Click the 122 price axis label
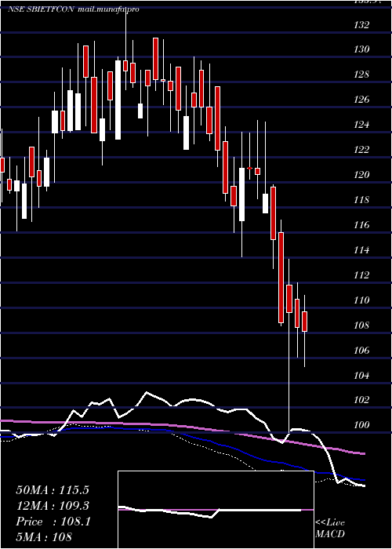 361,150
